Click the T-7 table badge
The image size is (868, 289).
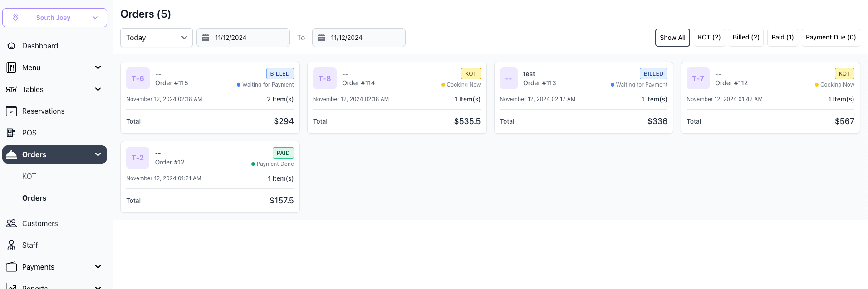698,78
